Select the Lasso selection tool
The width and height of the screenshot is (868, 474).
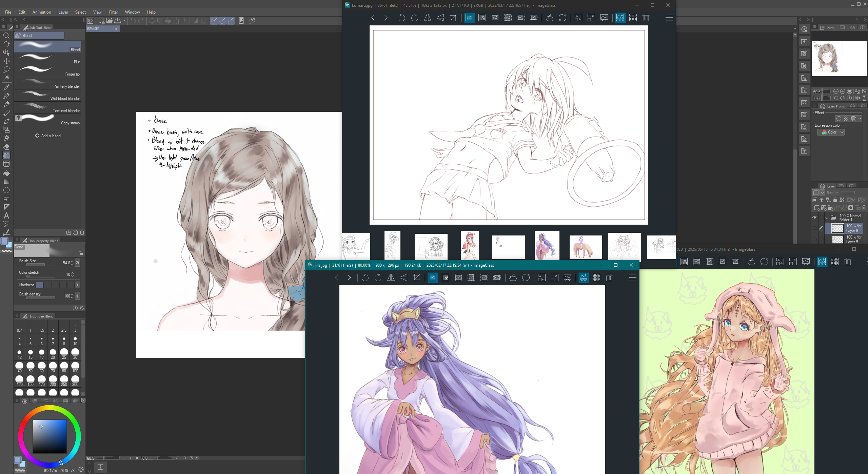coord(6,69)
